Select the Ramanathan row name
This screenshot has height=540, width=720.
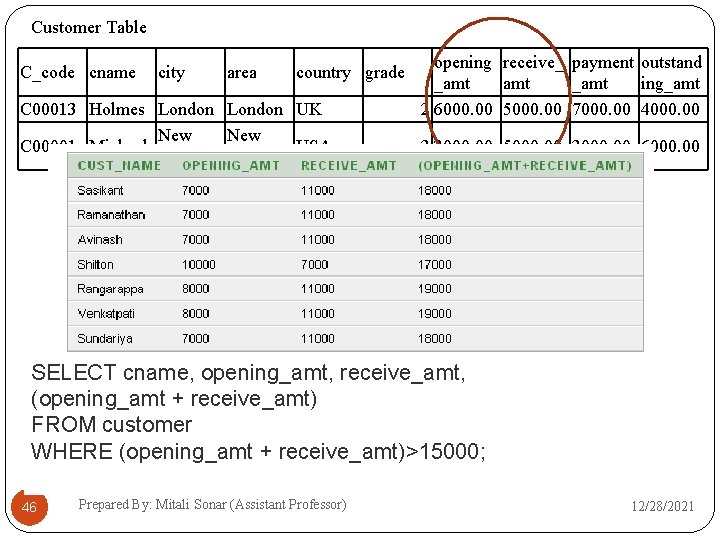coord(111,215)
